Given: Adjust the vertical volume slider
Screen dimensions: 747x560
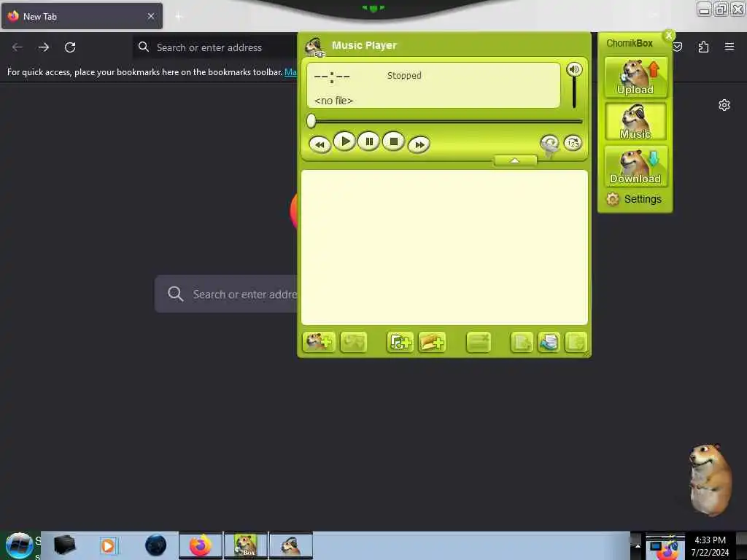Looking at the screenshot, I should tap(574, 93).
